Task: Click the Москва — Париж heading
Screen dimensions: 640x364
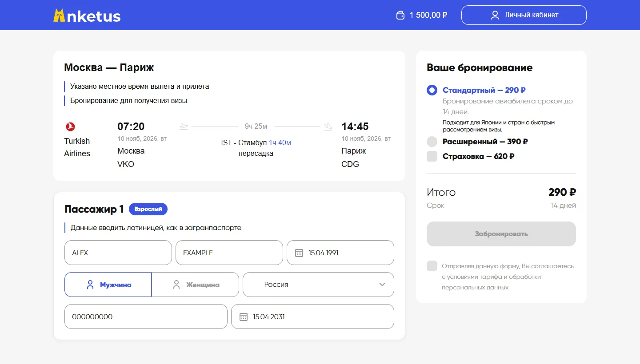Action: (109, 67)
